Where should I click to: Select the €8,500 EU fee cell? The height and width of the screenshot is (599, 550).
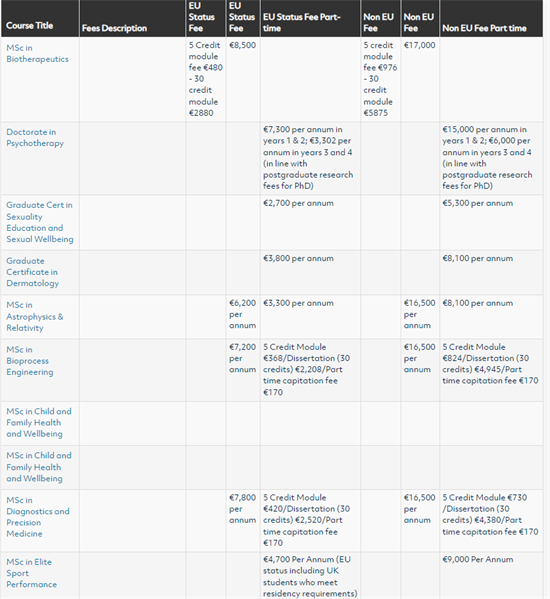tap(243, 45)
